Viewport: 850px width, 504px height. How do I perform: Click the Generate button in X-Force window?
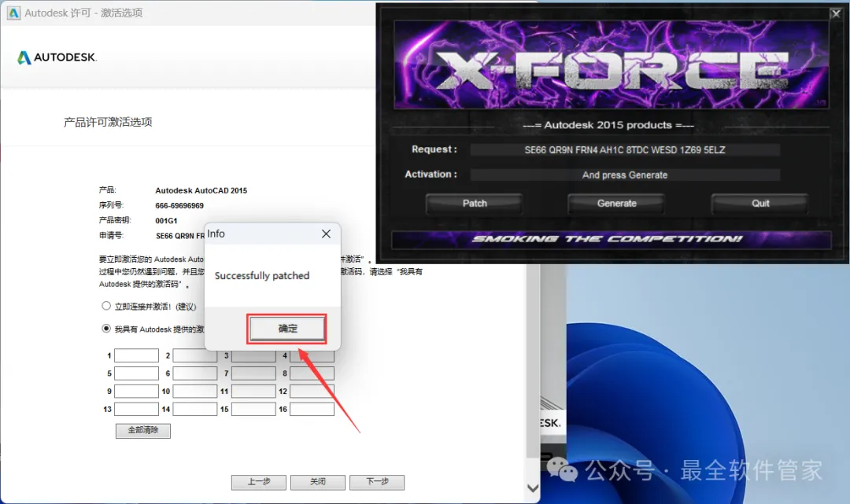click(616, 204)
